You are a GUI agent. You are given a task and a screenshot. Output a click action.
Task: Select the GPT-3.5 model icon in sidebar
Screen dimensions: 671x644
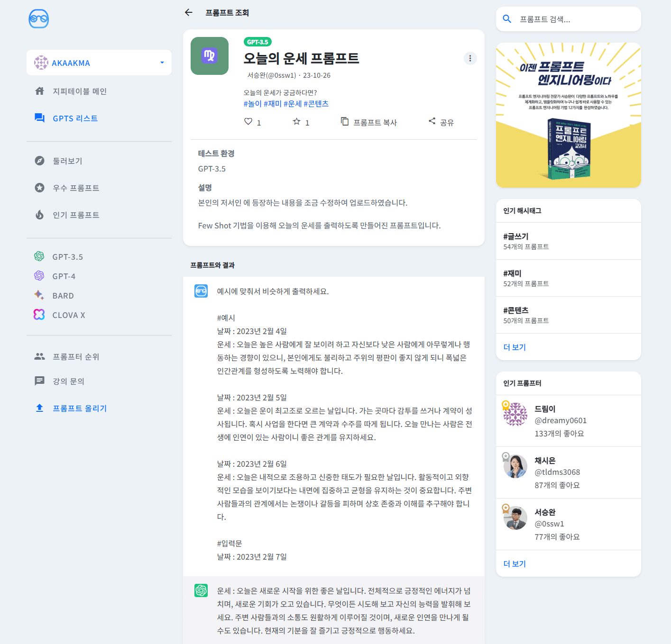[40, 256]
